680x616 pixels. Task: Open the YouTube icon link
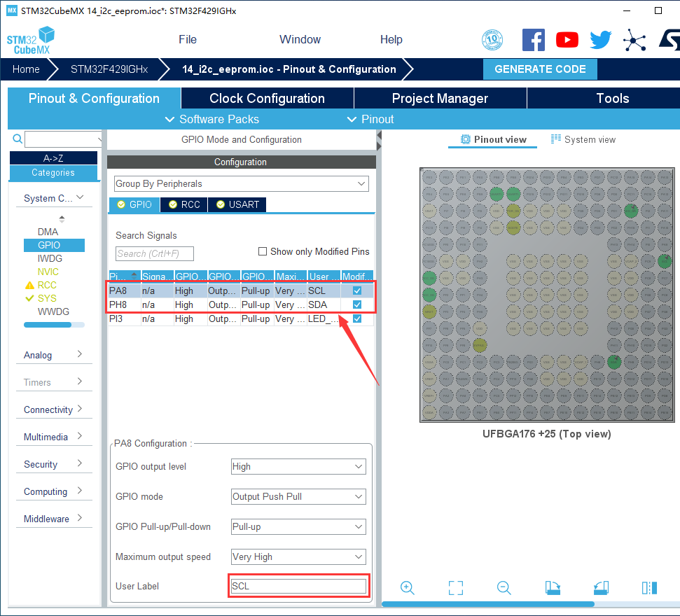(x=567, y=40)
